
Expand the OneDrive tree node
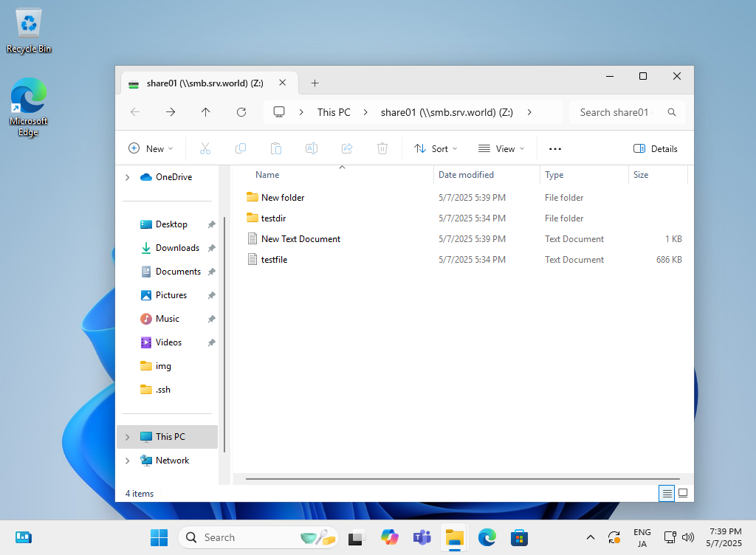tap(127, 177)
